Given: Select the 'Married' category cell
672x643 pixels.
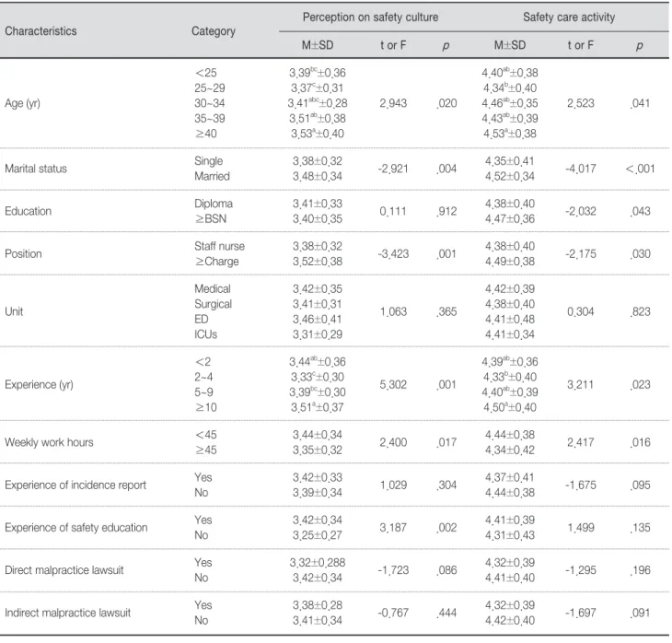Looking at the screenshot, I should [212, 176].
